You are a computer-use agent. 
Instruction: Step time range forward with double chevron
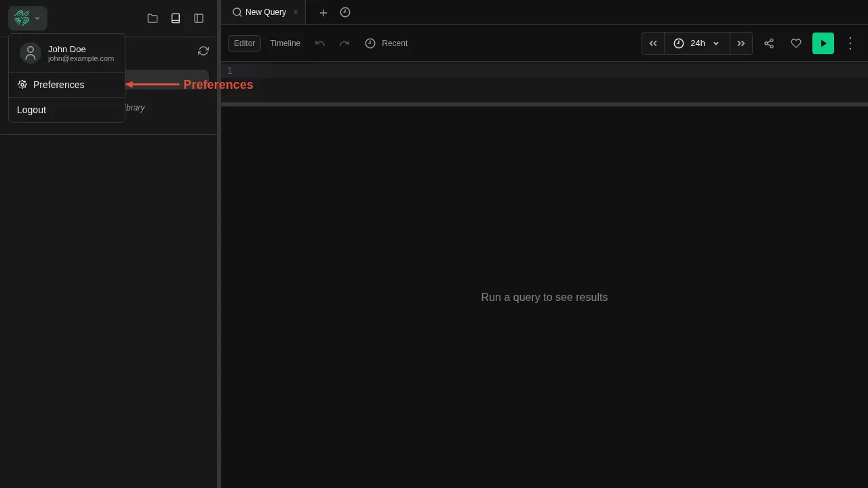pos(741,43)
